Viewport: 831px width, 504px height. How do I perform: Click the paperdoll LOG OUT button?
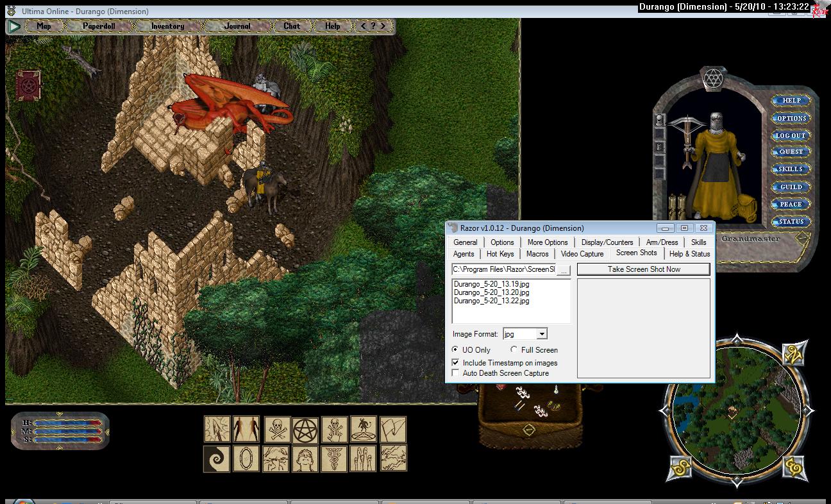791,135
